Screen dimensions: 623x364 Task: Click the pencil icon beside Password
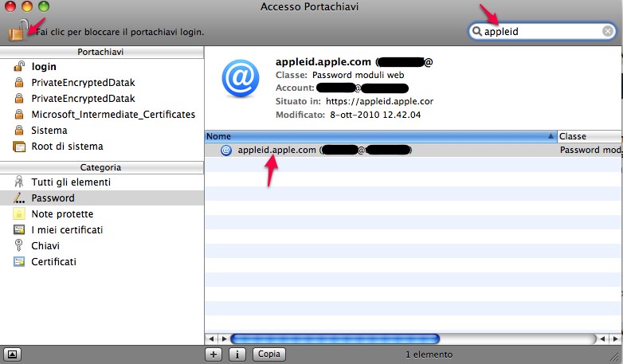(18, 198)
